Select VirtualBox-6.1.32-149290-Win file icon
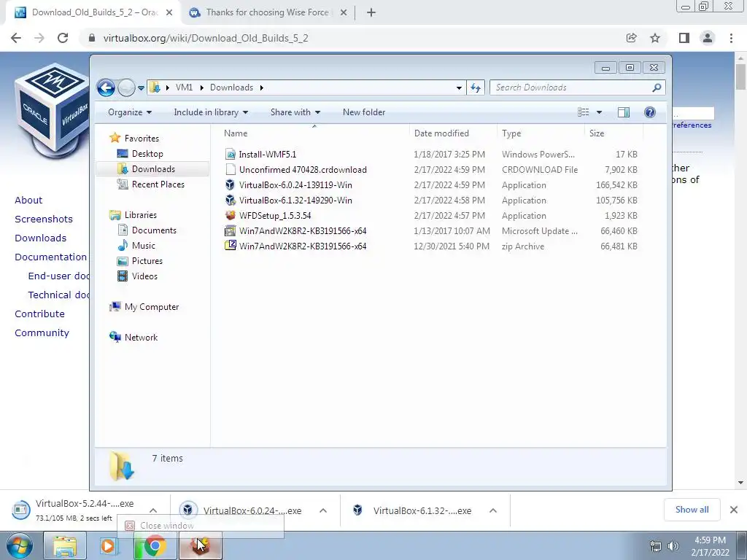The image size is (747, 560). (231, 200)
